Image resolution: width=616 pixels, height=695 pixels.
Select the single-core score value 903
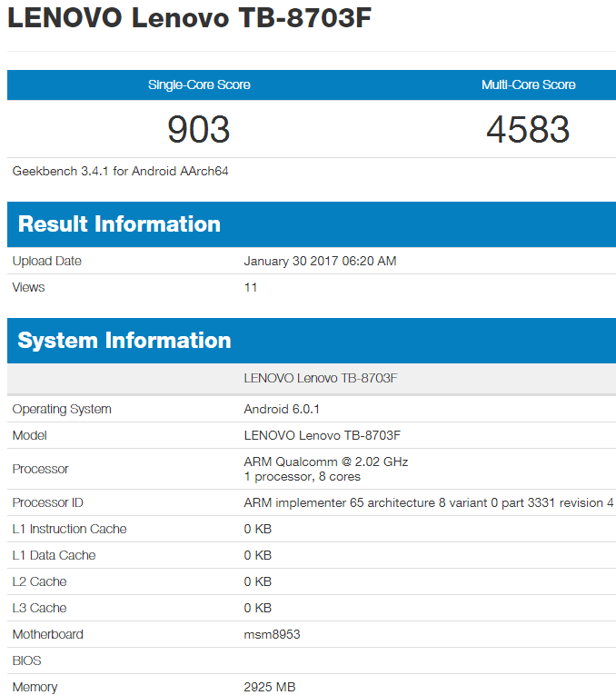point(199,129)
